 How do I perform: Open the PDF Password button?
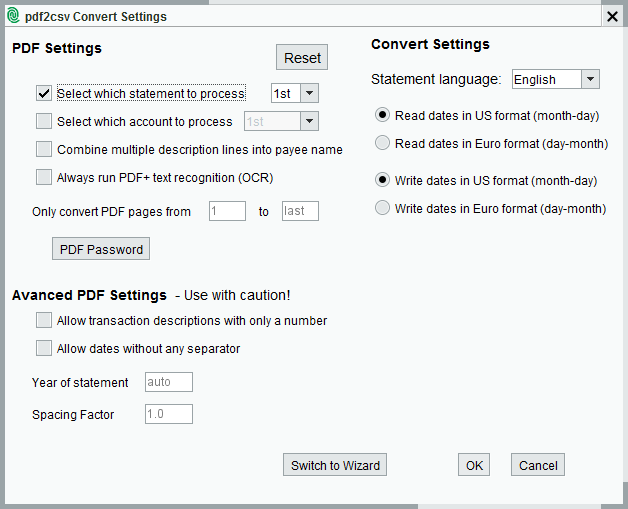[101, 249]
